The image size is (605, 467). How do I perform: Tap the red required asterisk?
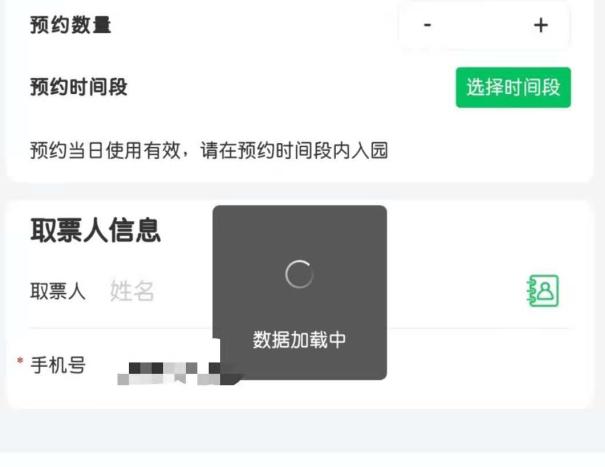(20, 361)
